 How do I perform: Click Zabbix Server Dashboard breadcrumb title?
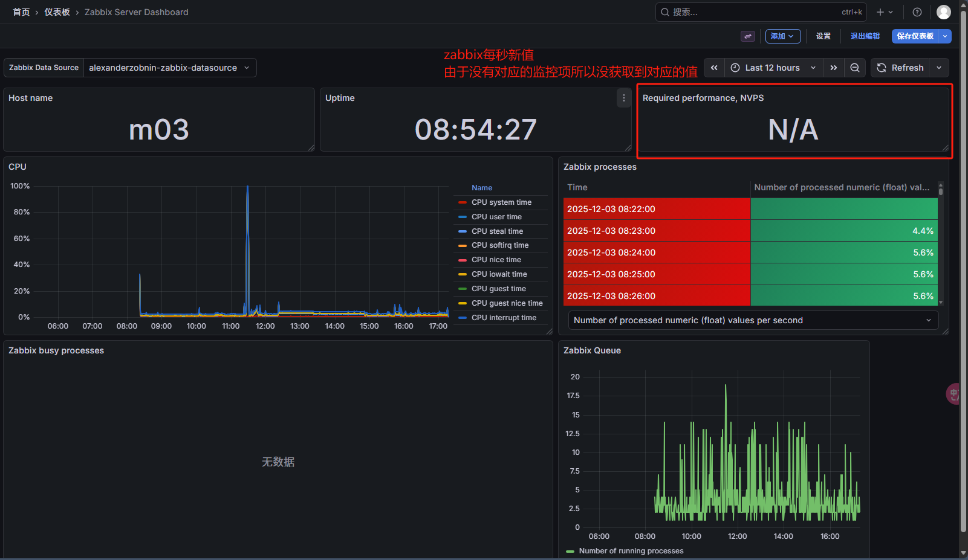[136, 12]
